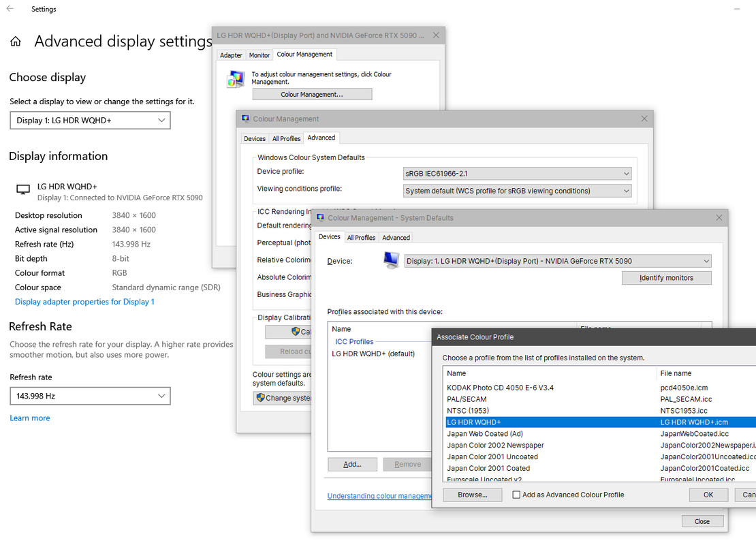
Task: Close the adapter properties dialog
Action: click(x=436, y=35)
